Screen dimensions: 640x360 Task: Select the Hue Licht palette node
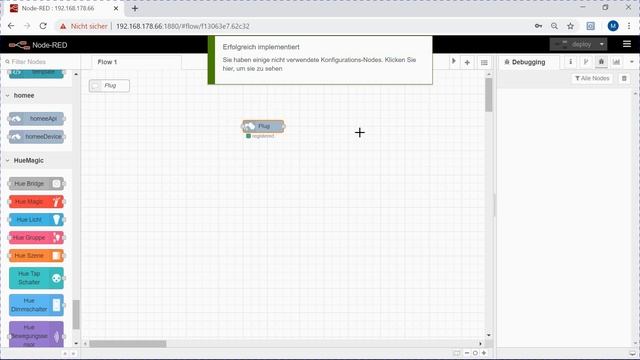coord(36,220)
